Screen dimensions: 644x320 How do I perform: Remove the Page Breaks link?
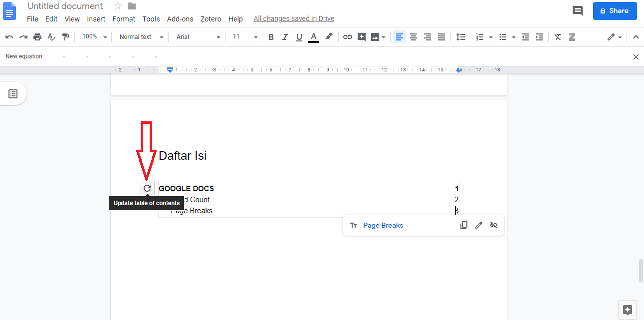494,225
